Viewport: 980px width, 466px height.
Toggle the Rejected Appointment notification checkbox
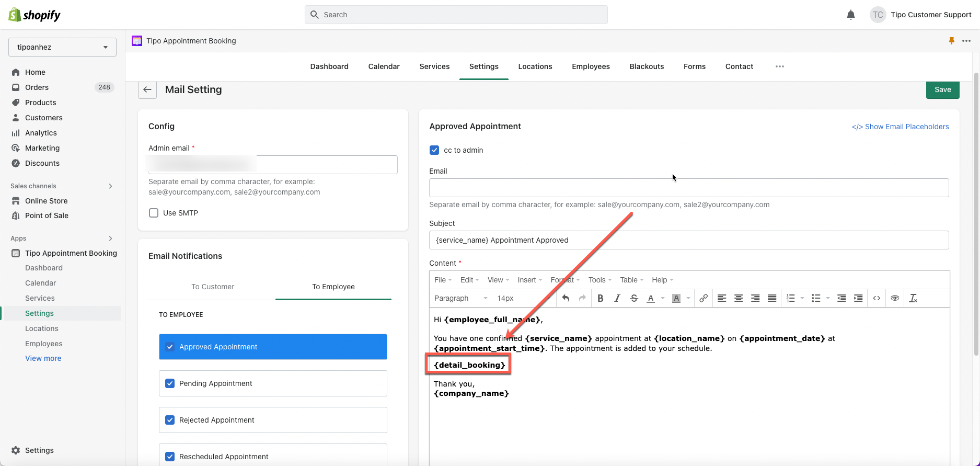click(x=170, y=420)
